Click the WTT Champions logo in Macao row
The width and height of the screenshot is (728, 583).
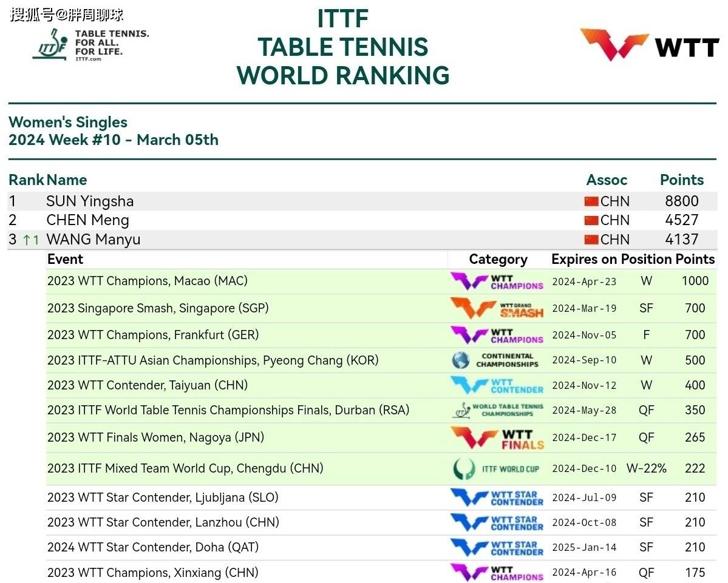pyautogui.click(x=497, y=281)
